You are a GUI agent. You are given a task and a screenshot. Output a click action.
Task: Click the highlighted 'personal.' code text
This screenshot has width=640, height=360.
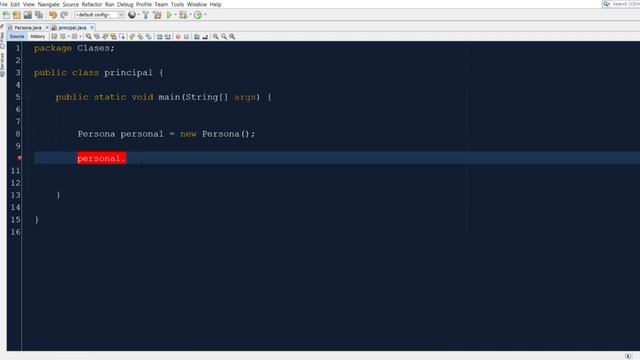click(x=102, y=158)
